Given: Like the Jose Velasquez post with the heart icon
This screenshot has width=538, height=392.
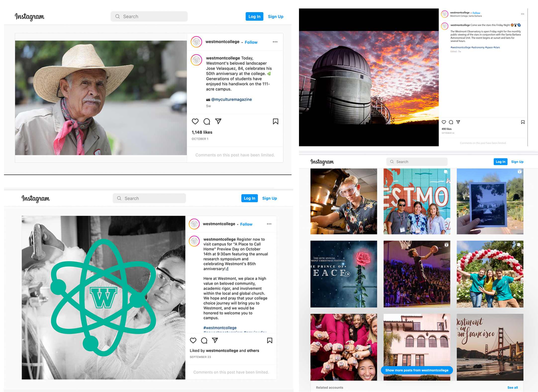Looking at the screenshot, I should (x=195, y=121).
